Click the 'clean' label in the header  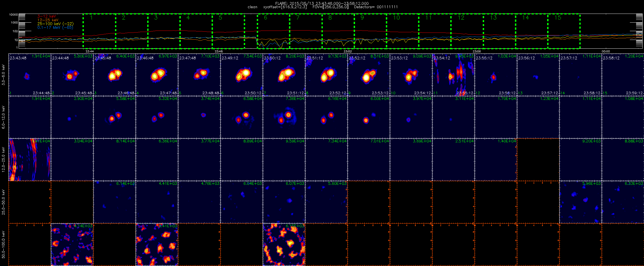coord(253,7)
